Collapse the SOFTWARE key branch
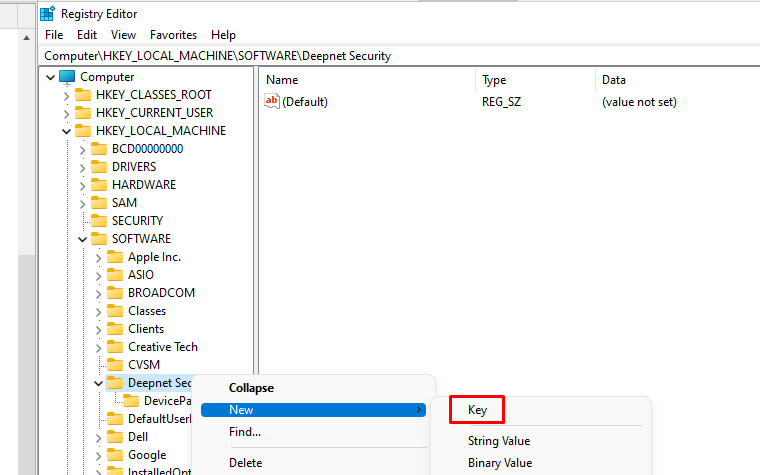Screen dimensions: 760x475 click(x=83, y=239)
